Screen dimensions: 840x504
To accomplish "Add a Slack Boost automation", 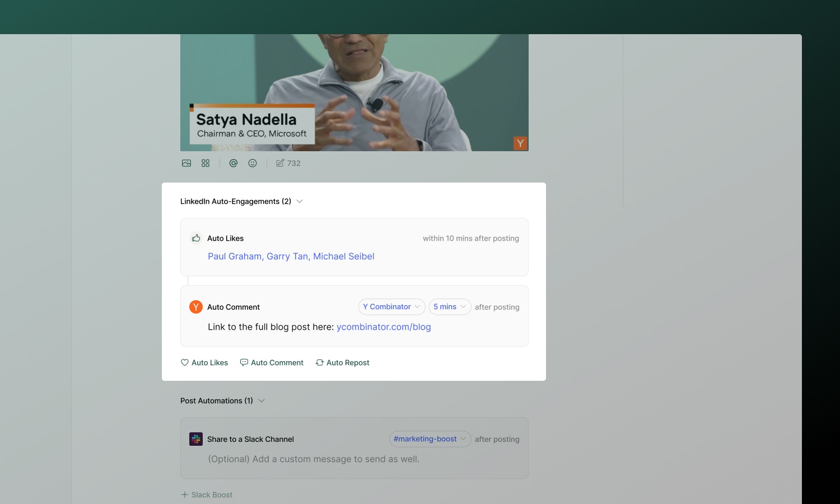I will tap(207, 494).
